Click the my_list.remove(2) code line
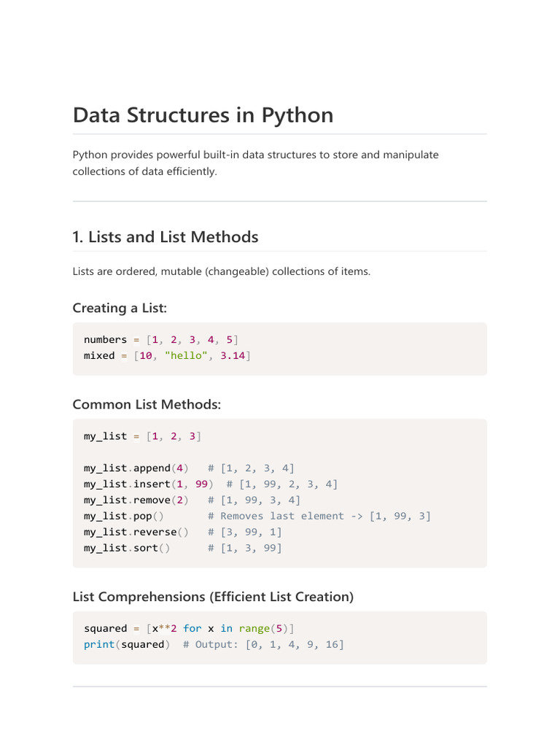The image size is (560, 747). pyautogui.click(x=136, y=500)
